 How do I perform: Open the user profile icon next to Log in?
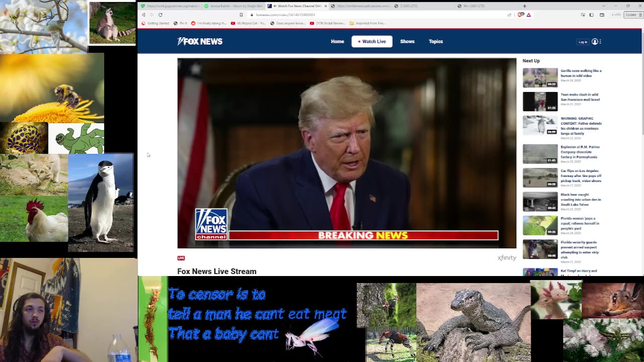[595, 42]
